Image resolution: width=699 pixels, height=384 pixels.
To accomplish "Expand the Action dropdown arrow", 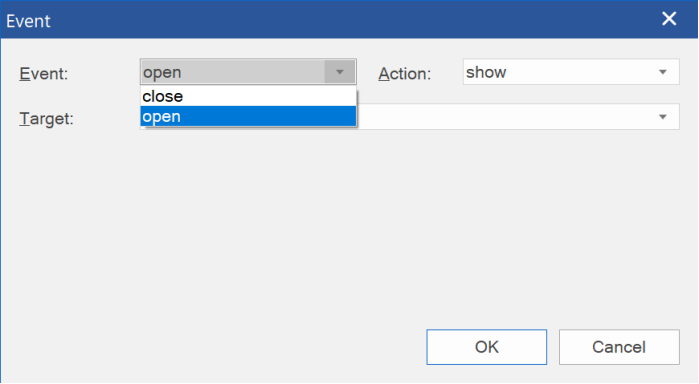I will point(662,72).
